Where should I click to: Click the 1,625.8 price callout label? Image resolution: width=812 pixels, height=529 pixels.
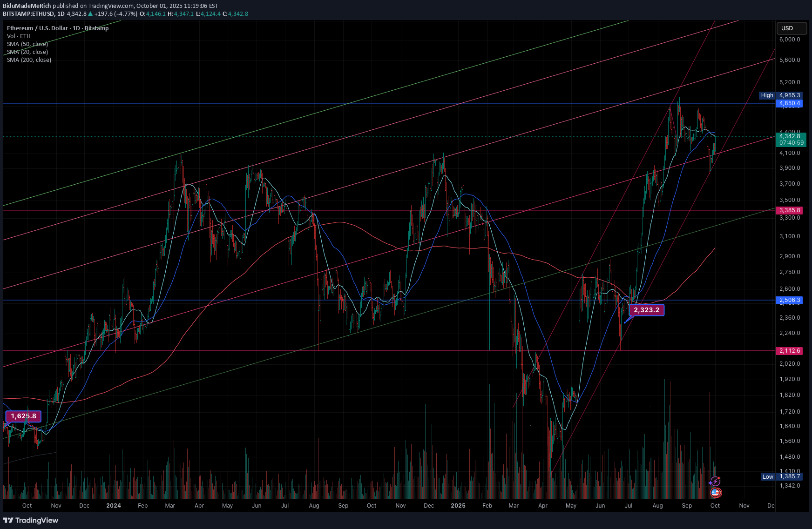click(23, 416)
